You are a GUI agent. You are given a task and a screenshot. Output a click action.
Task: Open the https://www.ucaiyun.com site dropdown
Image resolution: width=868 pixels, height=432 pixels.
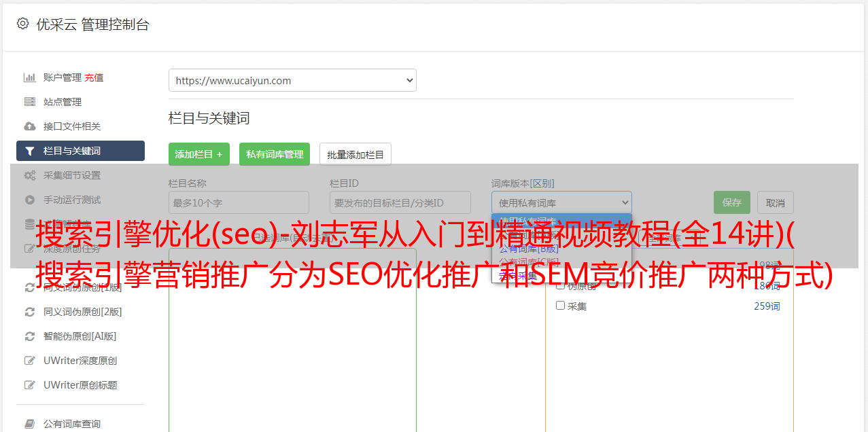click(292, 80)
